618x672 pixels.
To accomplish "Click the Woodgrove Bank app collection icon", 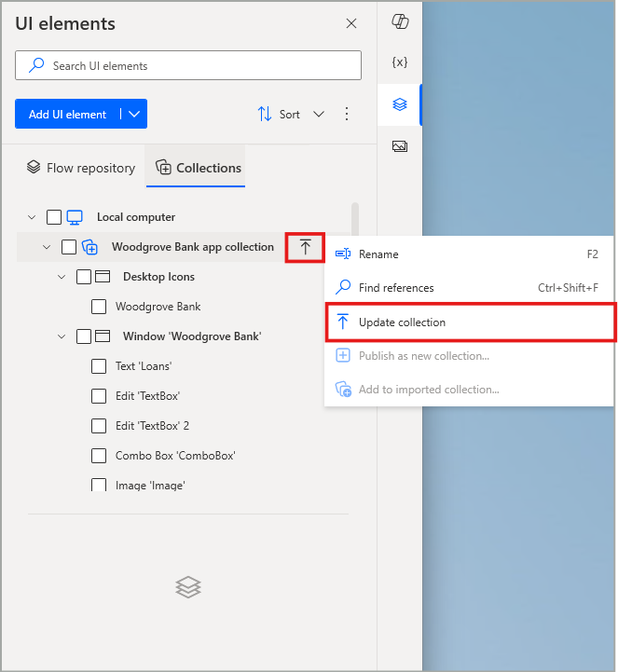I will 89,247.
